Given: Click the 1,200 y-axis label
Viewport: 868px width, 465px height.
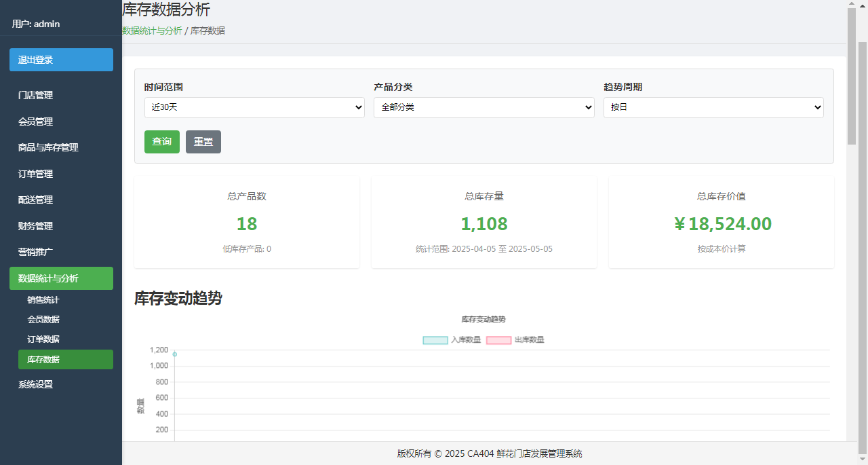Looking at the screenshot, I should [x=159, y=350].
